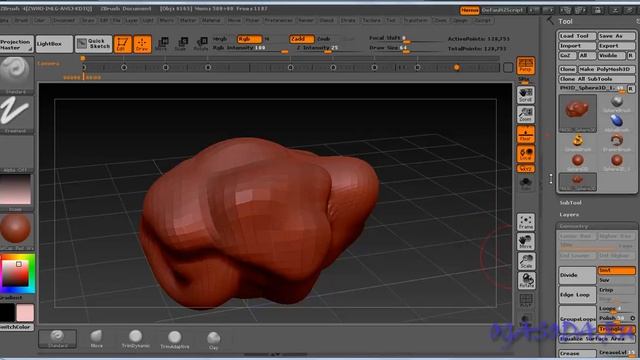The height and width of the screenshot is (360, 640).
Task: Click the Frame mesh icon
Action: (x=526, y=222)
